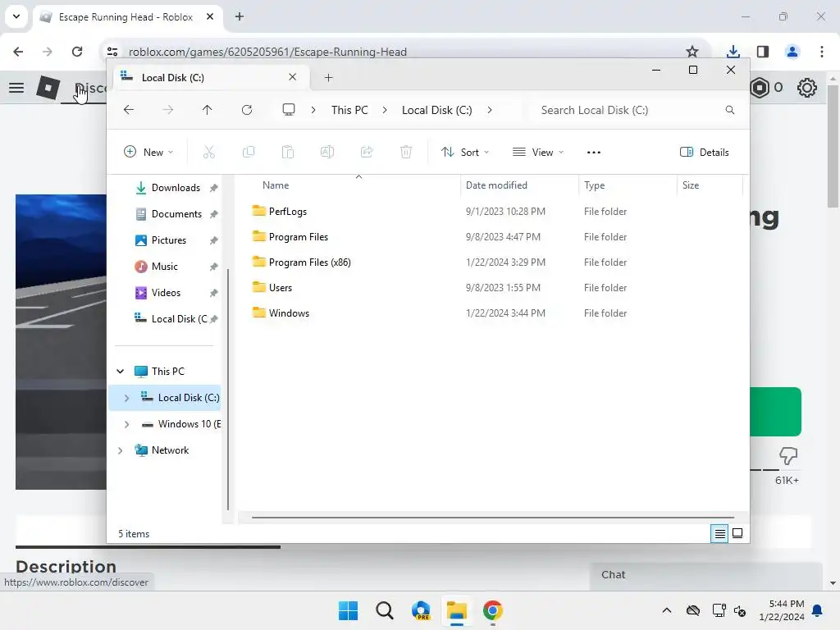
Task: Select the Program Files (x86) folder
Action: coord(309,262)
